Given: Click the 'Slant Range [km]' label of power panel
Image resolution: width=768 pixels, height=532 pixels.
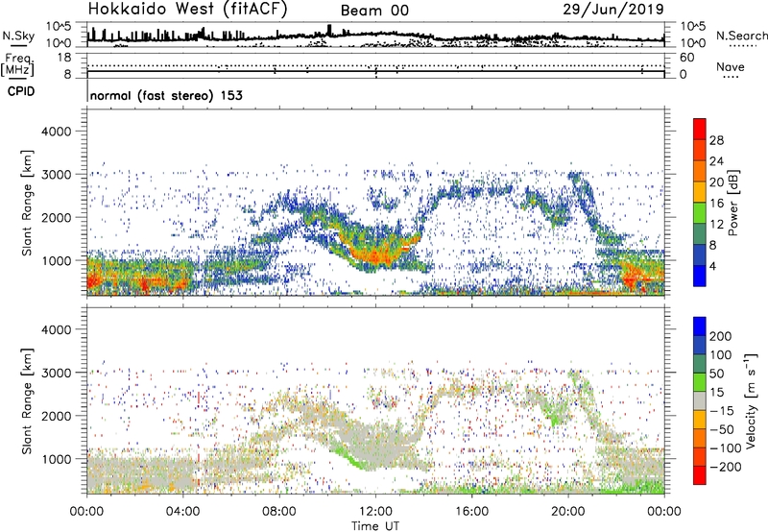Looking at the screenshot, I should point(27,203).
